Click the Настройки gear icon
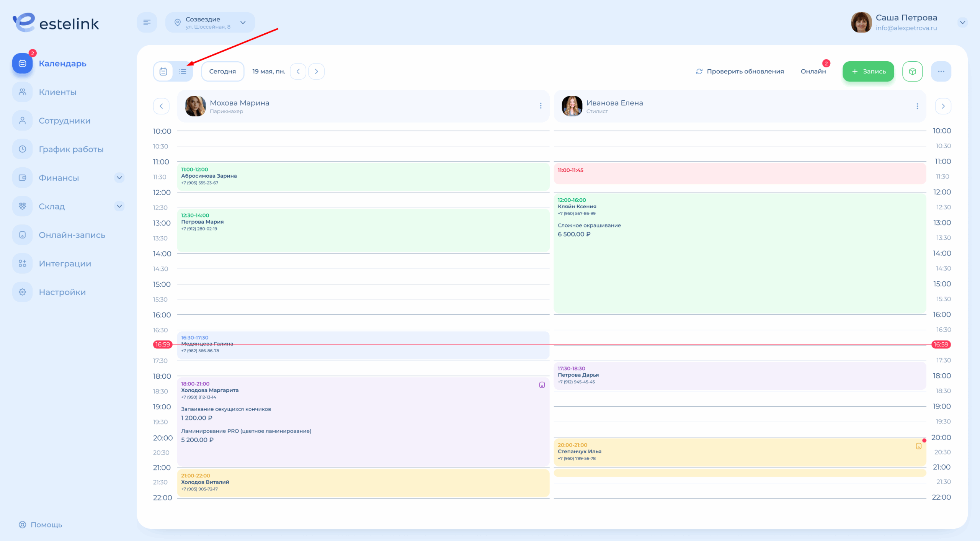 tap(23, 292)
